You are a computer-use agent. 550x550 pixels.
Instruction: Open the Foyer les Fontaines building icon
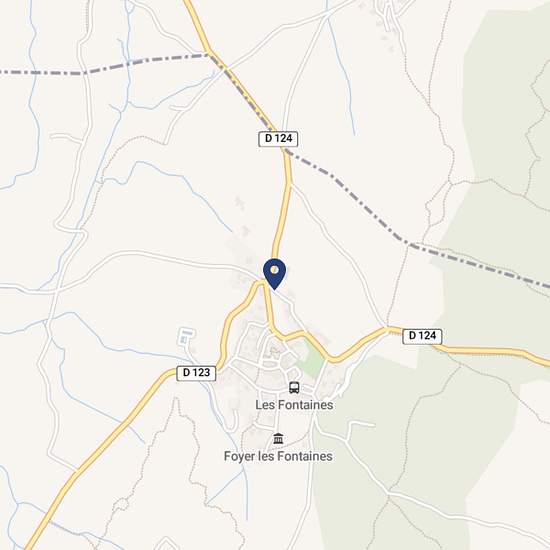tap(278, 438)
